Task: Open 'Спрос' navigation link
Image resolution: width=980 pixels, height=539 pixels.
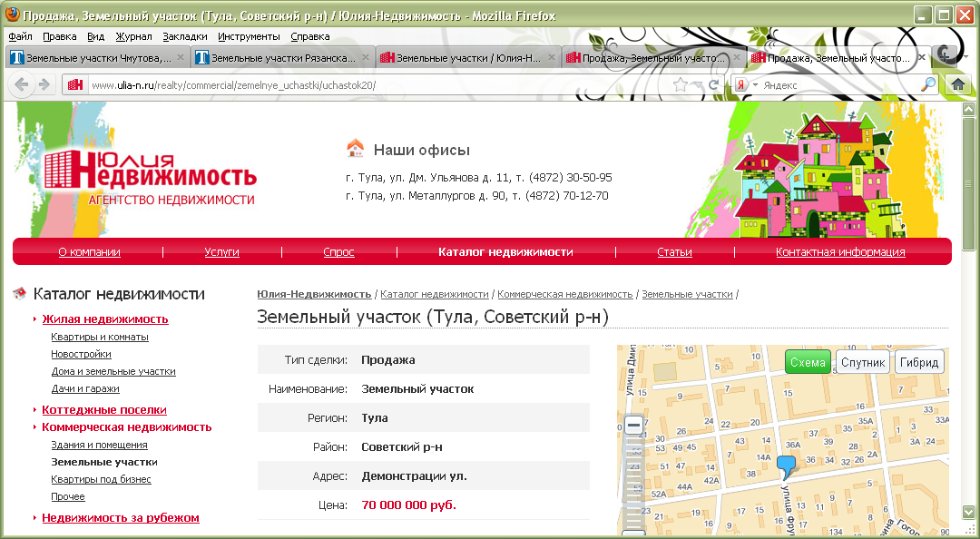Action: click(338, 252)
